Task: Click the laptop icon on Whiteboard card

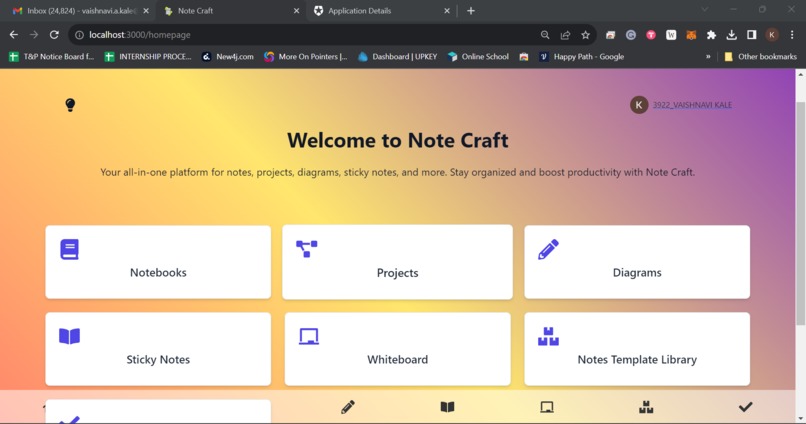Action: point(309,336)
